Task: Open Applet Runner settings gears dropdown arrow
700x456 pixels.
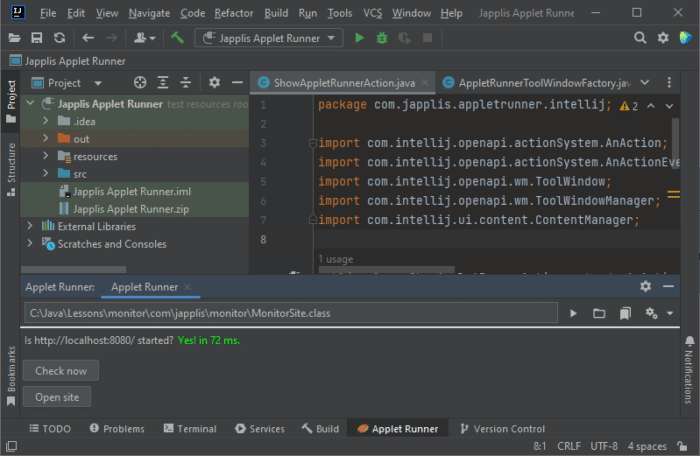Action: (x=670, y=314)
